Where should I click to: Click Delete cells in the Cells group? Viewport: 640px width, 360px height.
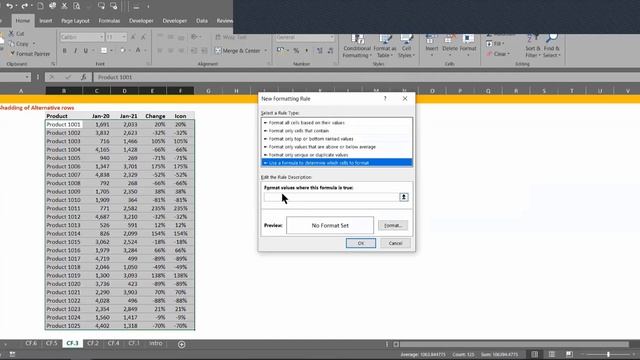(450, 45)
